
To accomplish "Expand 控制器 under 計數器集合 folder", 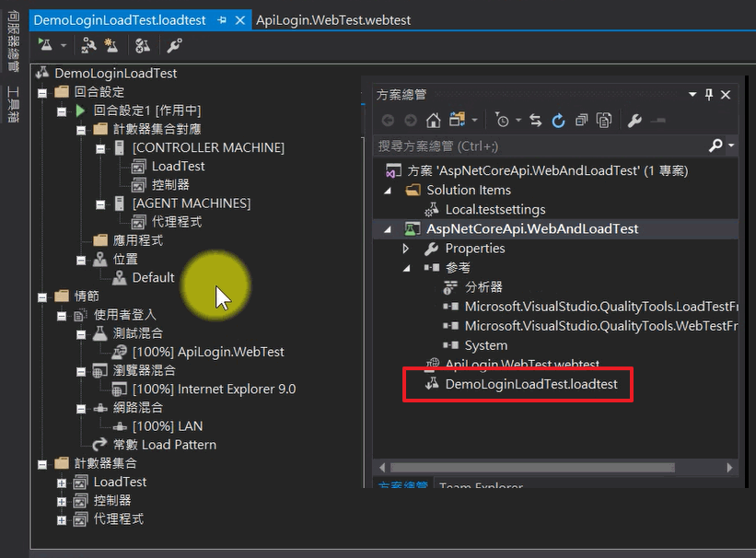I will coord(62,502).
